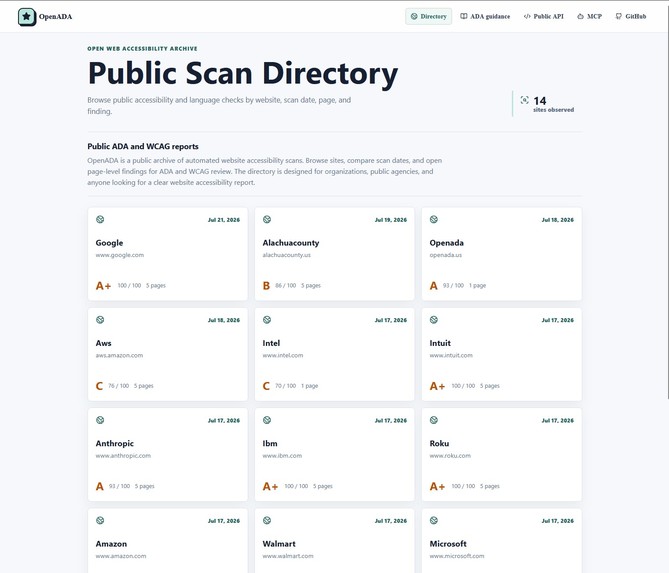Click the globe icon on the Aws card
This screenshot has width=669, height=573.
[100, 320]
